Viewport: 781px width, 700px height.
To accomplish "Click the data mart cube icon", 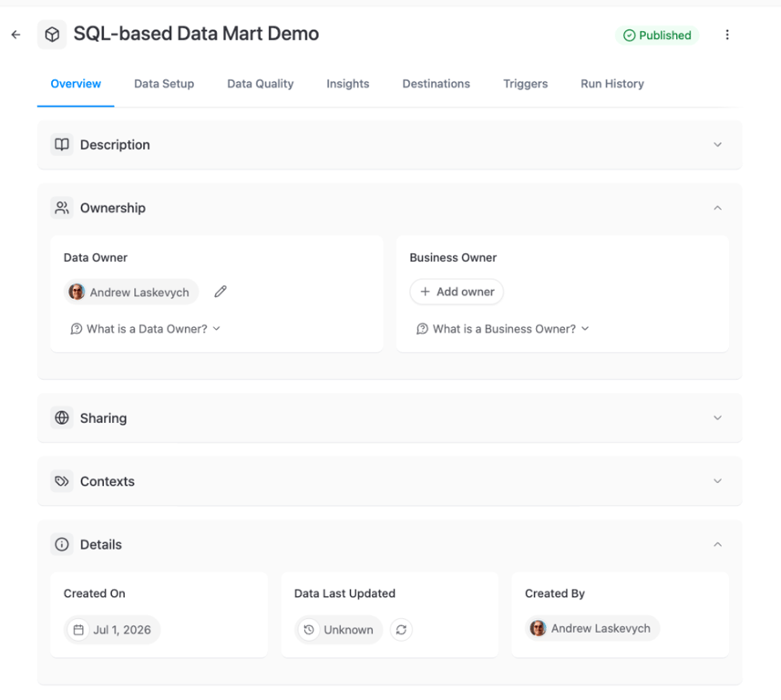I will (52, 35).
